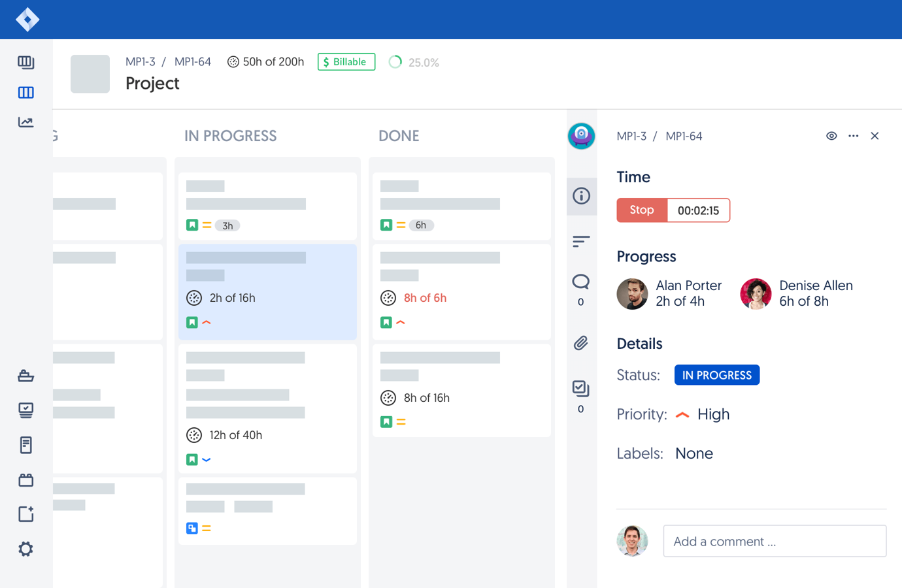Select the highlighted 2h of 16h card
The width and height of the screenshot is (902, 588).
coord(267,292)
